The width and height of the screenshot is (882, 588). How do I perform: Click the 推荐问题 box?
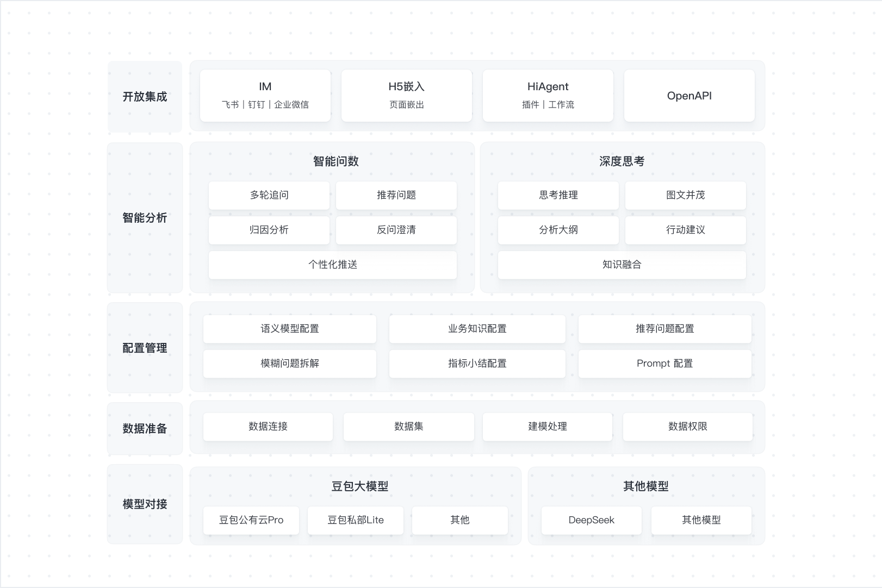click(x=396, y=195)
